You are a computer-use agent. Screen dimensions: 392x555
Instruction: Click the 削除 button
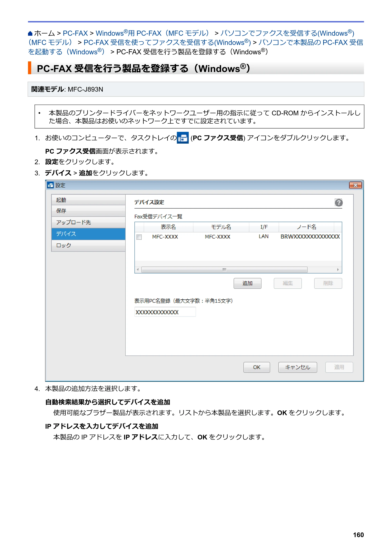(328, 283)
